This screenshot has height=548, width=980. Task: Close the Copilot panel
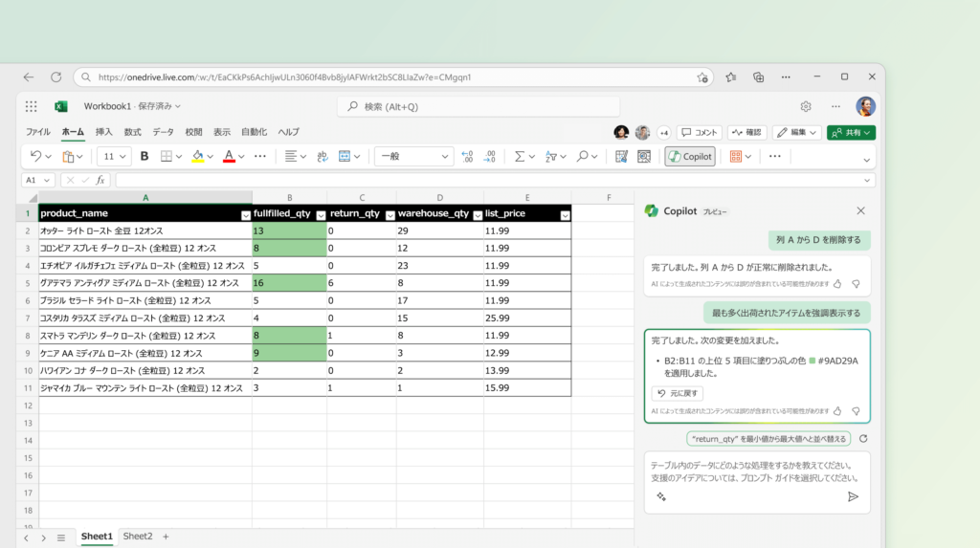coord(860,210)
